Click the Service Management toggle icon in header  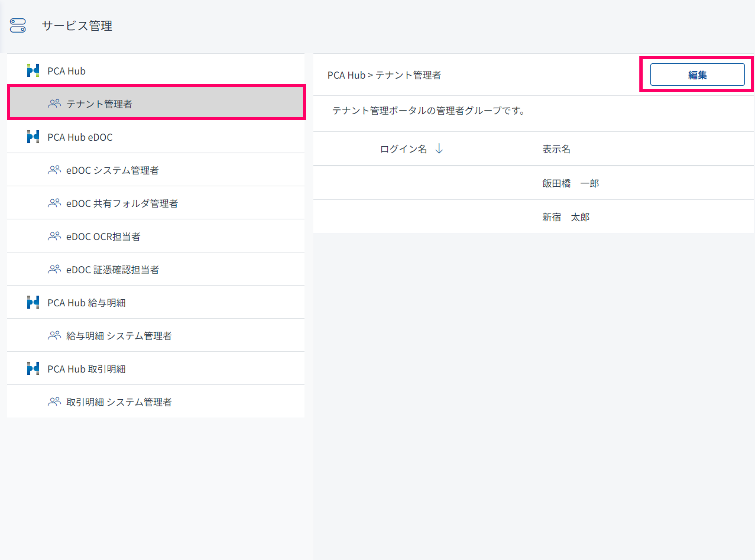click(x=18, y=25)
